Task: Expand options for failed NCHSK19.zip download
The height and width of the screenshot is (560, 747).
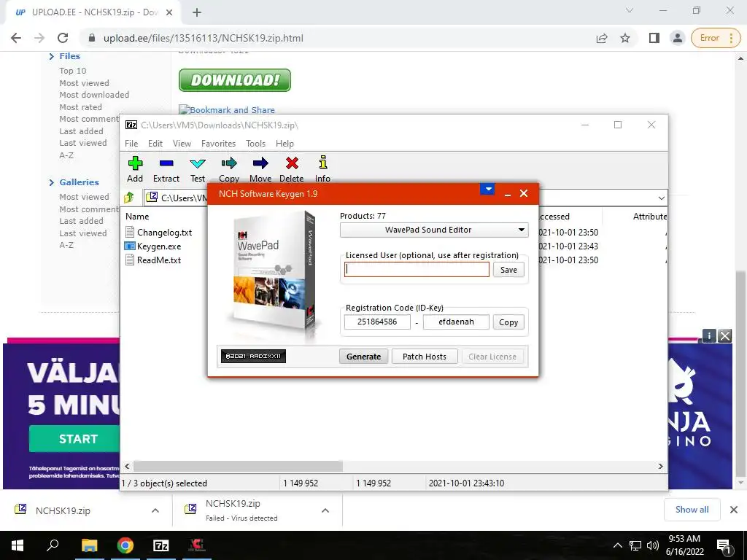Action: click(325, 510)
